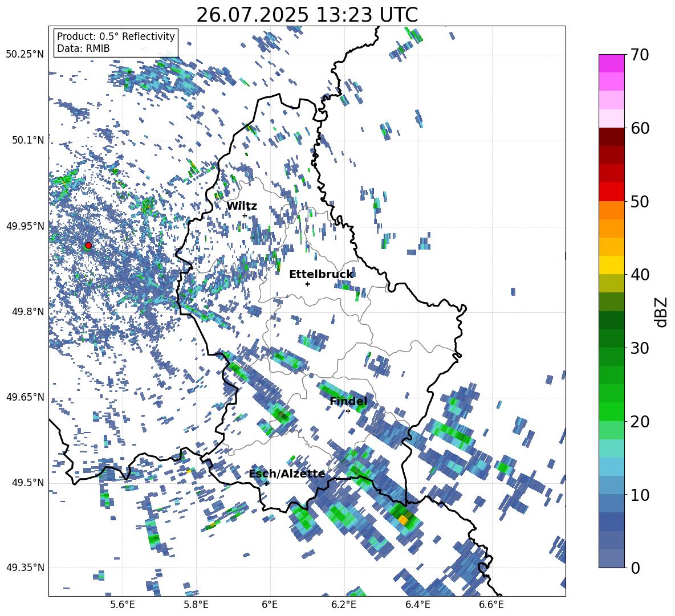Click the 0 tick on colorbar

click(x=635, y=568)
